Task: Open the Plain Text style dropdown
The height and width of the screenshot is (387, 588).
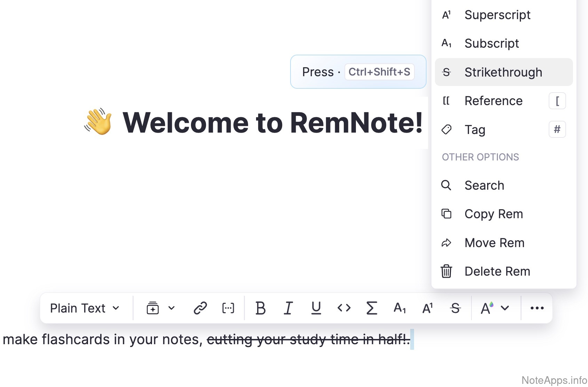Action: coord(85,308)
